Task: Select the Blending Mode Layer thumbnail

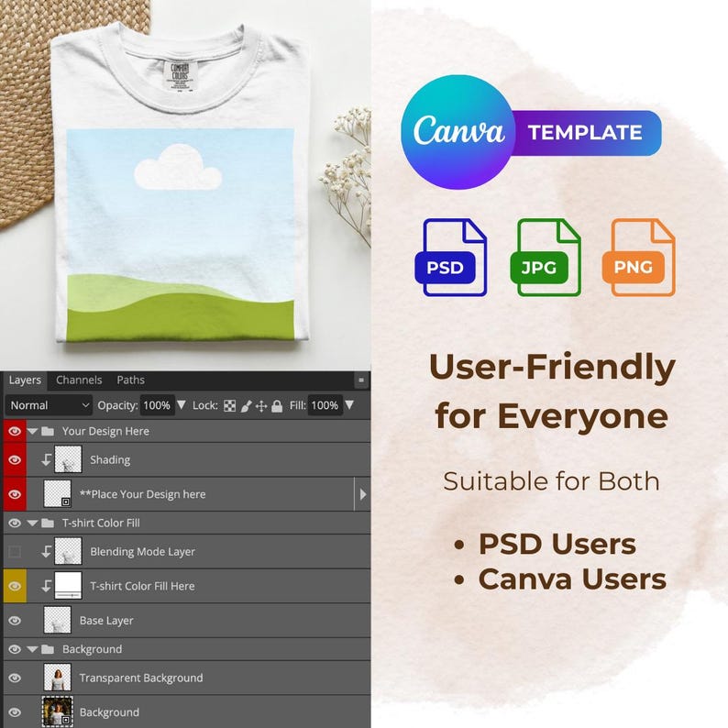Action: click(68, 551)
